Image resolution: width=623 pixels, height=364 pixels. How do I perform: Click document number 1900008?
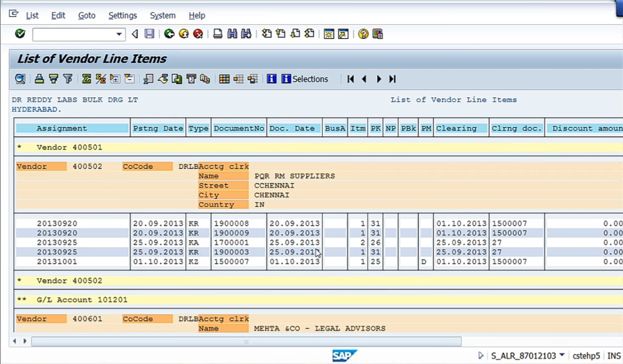[x=231, y=223]
